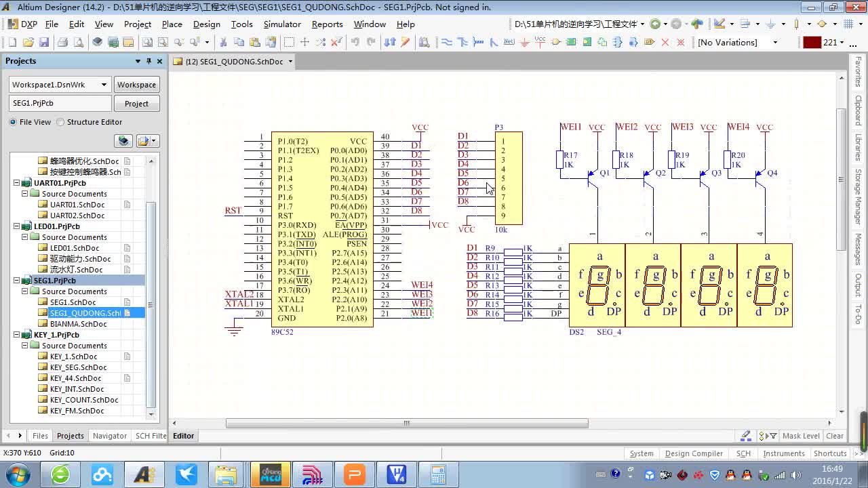This screenshot has height=488, width=868.
Task: Collapse the LED01.PrjPcb project node
Action: 17,226
